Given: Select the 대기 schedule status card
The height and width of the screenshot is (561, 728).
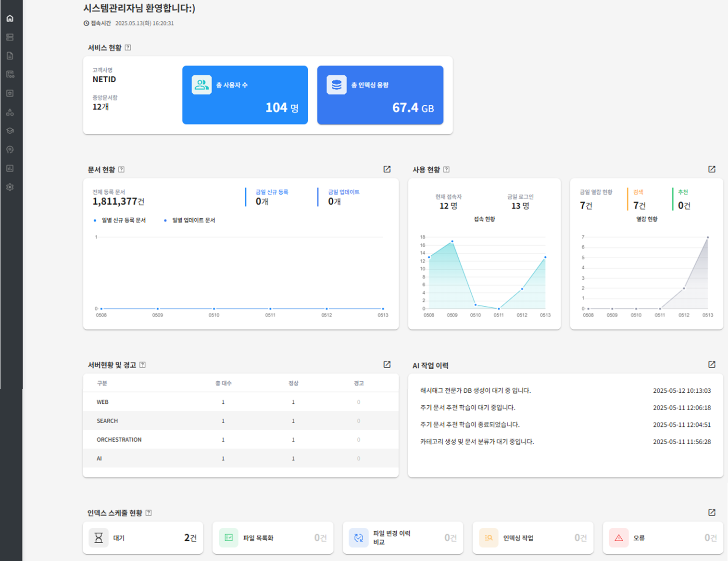Looking at the screenshot, I should click(x=143, y=537).
